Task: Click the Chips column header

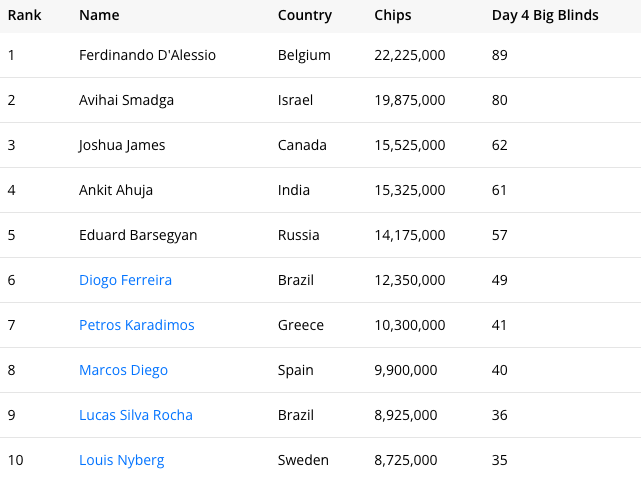Action: point(393,15)
